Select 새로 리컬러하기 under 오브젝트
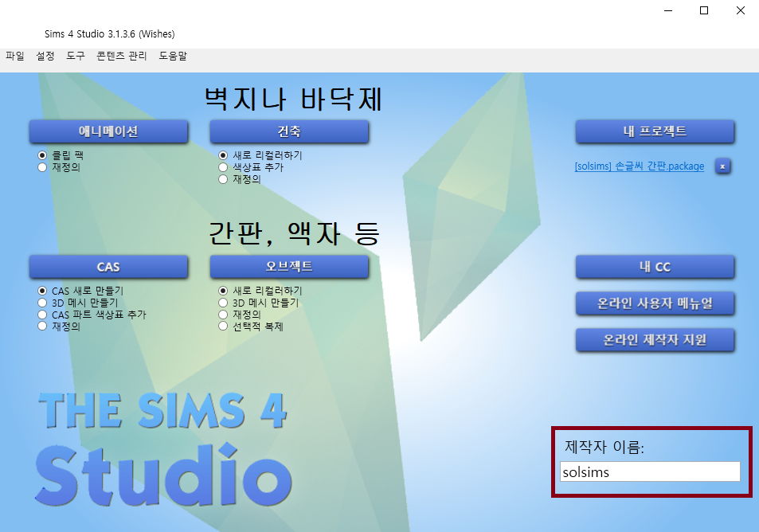This screenshot has width=759, height=532. [x=260, y=291]
